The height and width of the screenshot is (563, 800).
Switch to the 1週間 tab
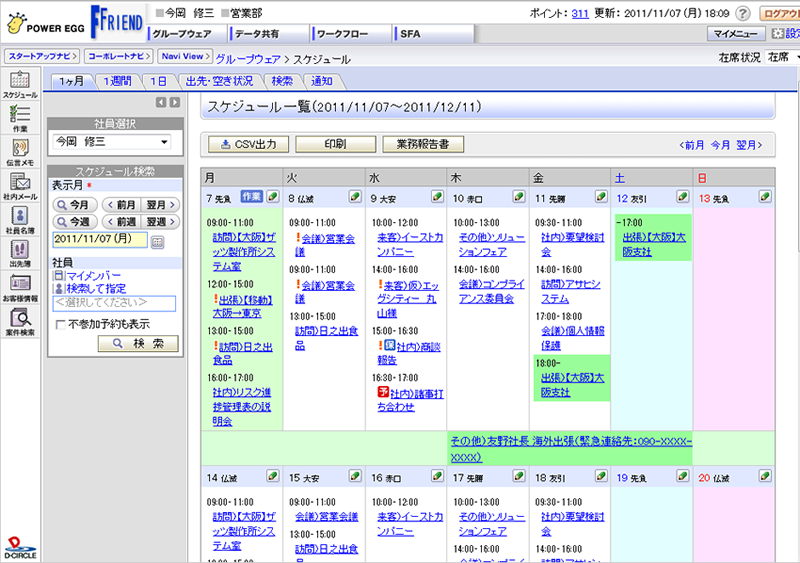pyautogui.click(x=117, y=81)
